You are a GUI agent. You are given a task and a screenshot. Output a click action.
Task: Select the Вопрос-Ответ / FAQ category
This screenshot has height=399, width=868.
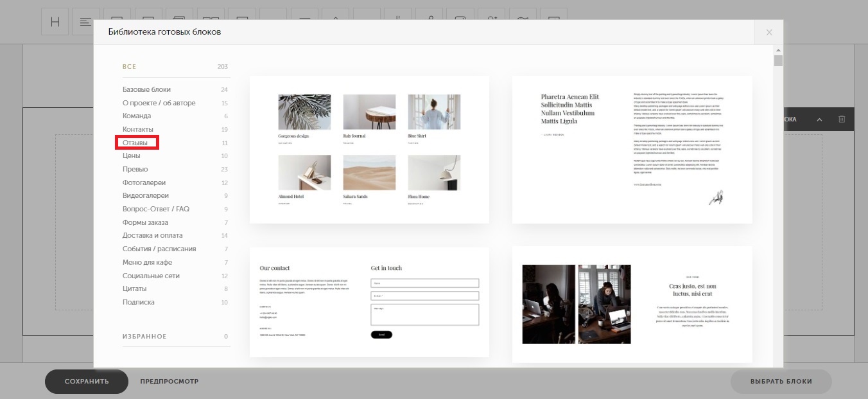(156, 209)
